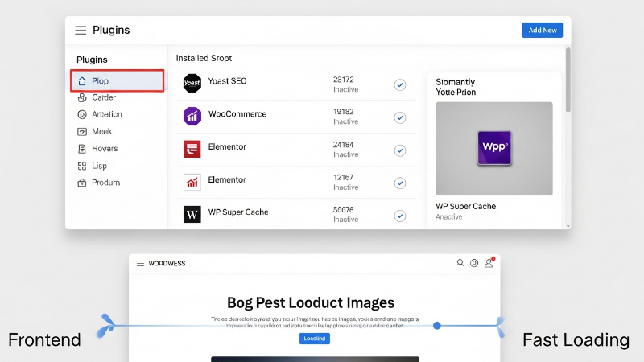Toggle checkmark for Elementor 24184 row
The height and width of the screenshot is (362, 644).
coord(400,150)
